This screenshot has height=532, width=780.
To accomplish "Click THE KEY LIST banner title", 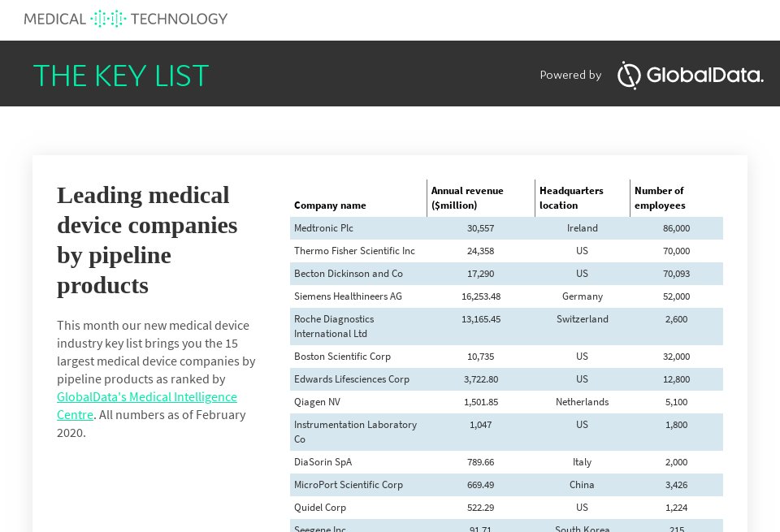I will [x=121, y=76].
